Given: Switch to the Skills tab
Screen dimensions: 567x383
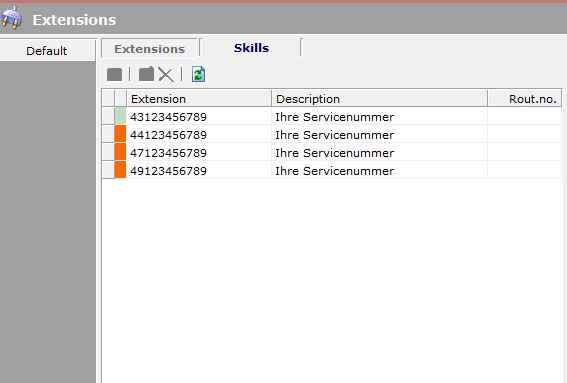Looking at the screenshot, I should click(251, 48).
